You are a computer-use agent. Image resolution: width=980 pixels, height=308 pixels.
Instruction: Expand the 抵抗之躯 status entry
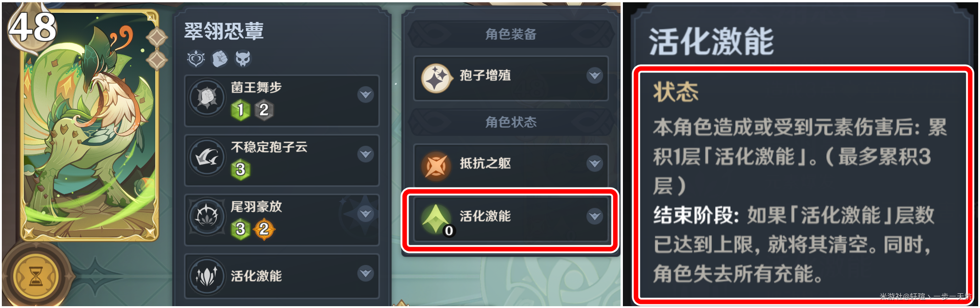tap(595, 163)
